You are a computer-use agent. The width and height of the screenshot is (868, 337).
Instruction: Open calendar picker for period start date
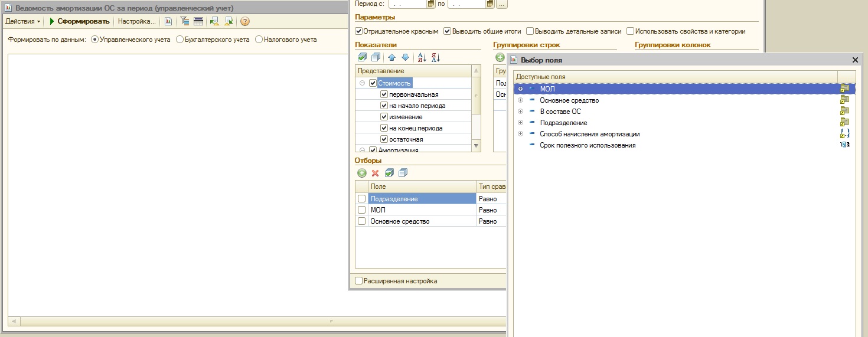point(431,4)
